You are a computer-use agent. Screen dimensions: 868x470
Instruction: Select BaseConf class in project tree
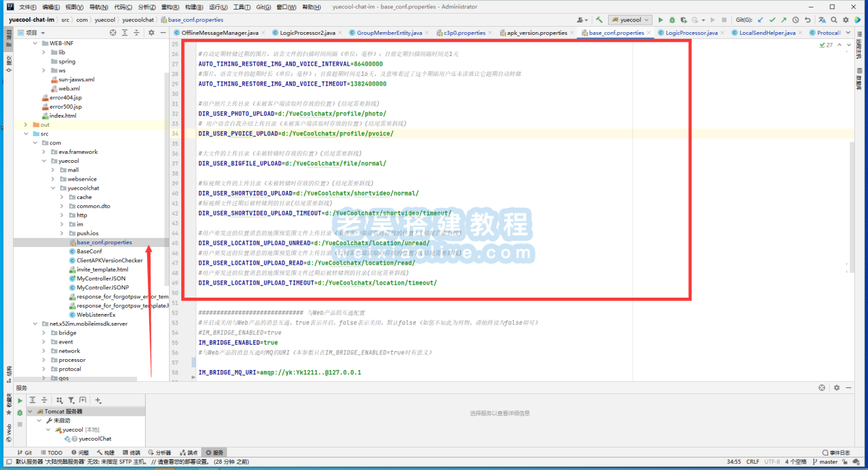(x=89, y=251)
